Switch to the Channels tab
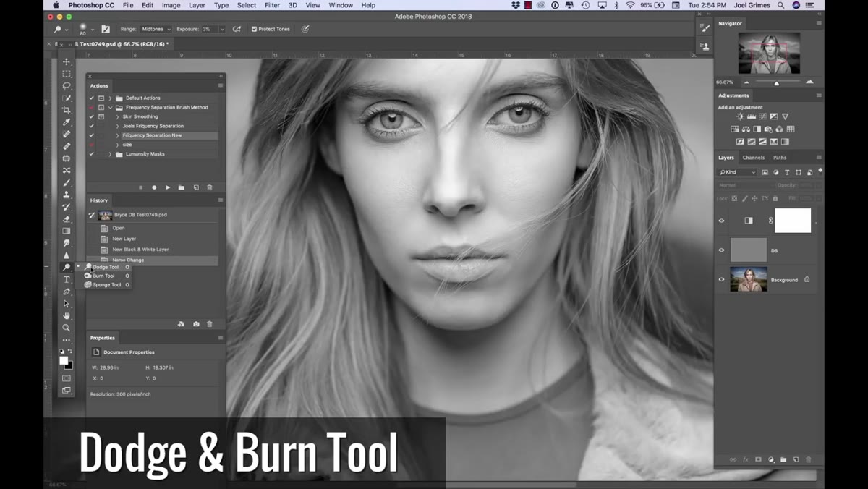Viewport: 868px width, 489px height. point(753,157)
